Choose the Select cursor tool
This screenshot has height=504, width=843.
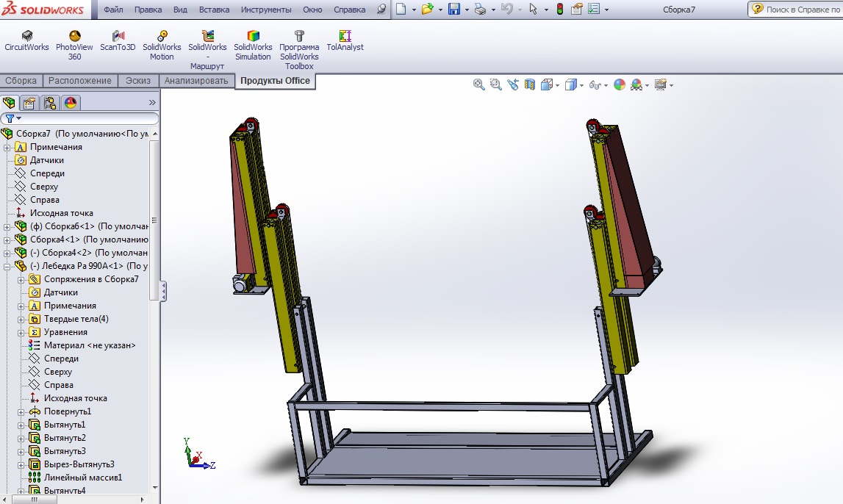(x=534, y=9)
